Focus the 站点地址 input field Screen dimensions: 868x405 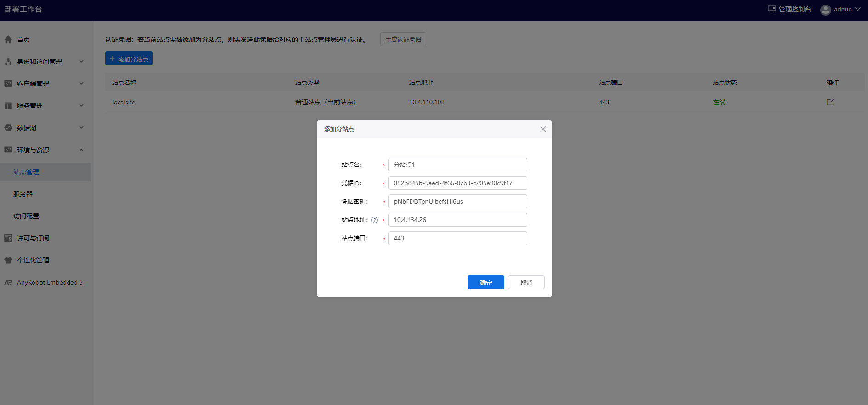click(x=458, y=220)
